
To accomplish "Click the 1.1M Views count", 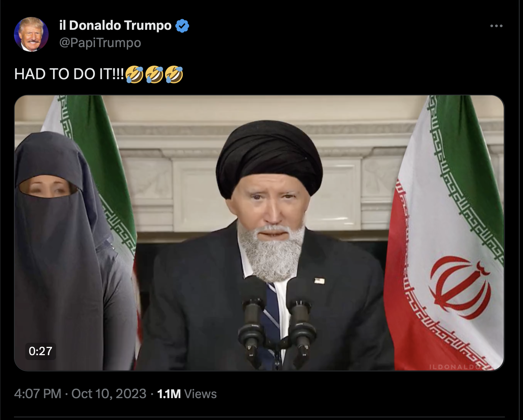I will pos(187,394).
